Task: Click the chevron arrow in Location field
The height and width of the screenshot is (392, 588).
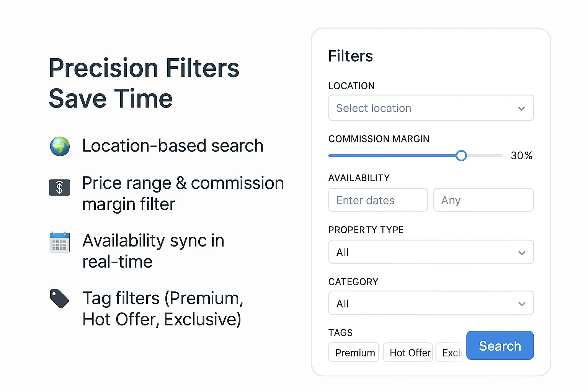Action: click(x=521, y=108)
